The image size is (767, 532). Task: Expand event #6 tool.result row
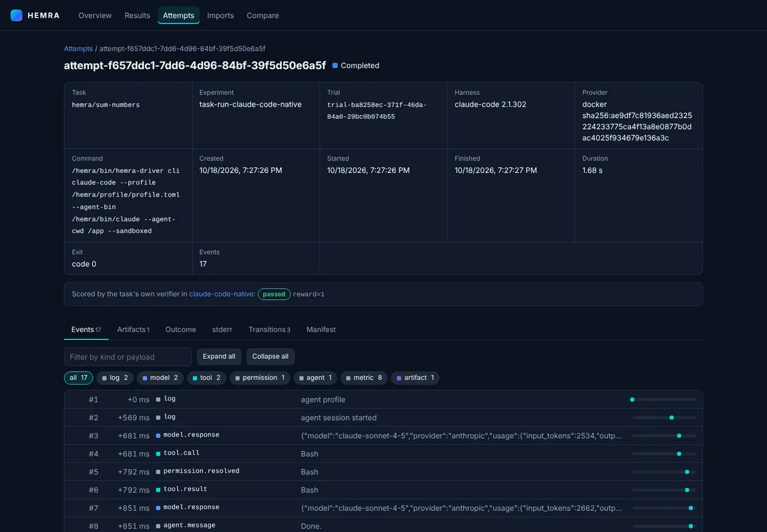click(383, 490)
